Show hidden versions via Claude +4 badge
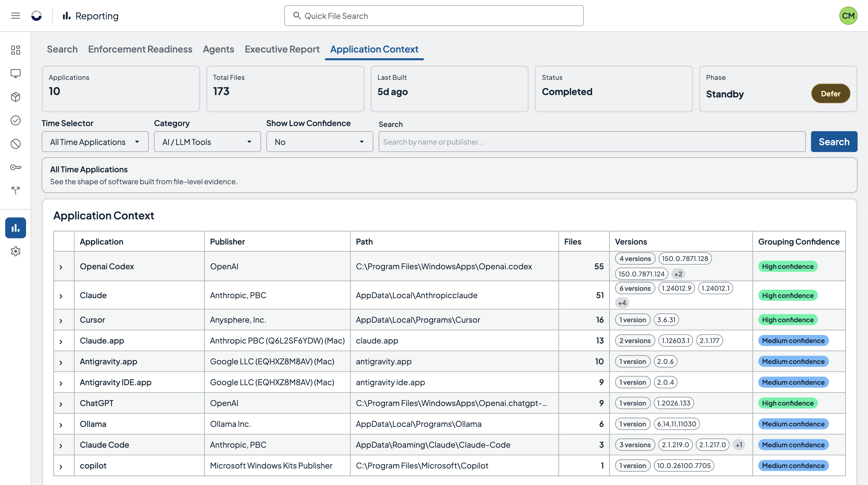The width and height of the screenshot is (868, 485). [622, 303]
